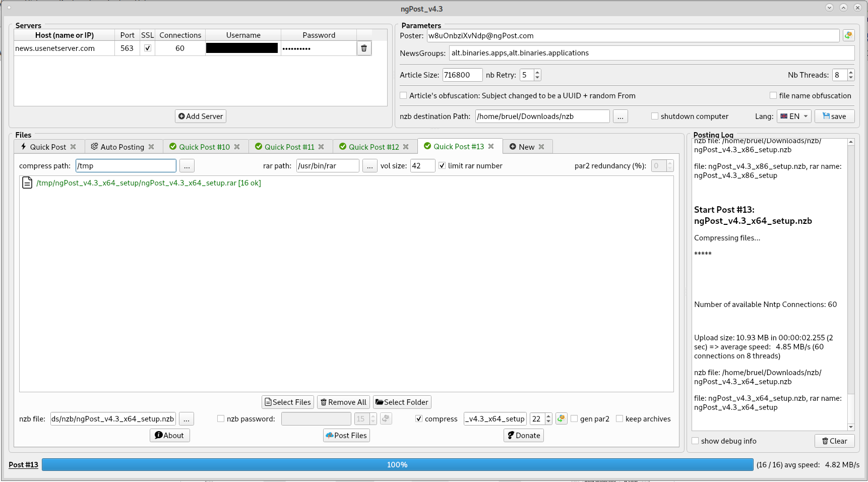Increase par2 redundancy percentage

(670, 163)
